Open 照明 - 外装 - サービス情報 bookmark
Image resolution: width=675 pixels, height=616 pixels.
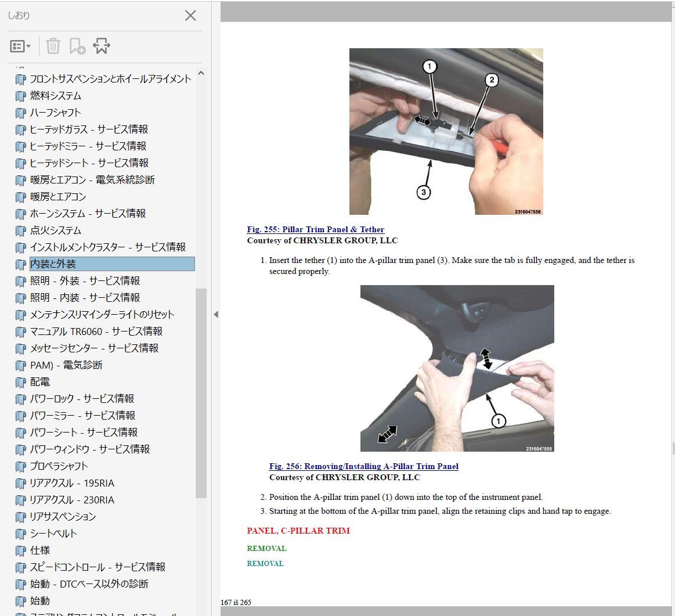pyautogui.click(x=85, y=281)
